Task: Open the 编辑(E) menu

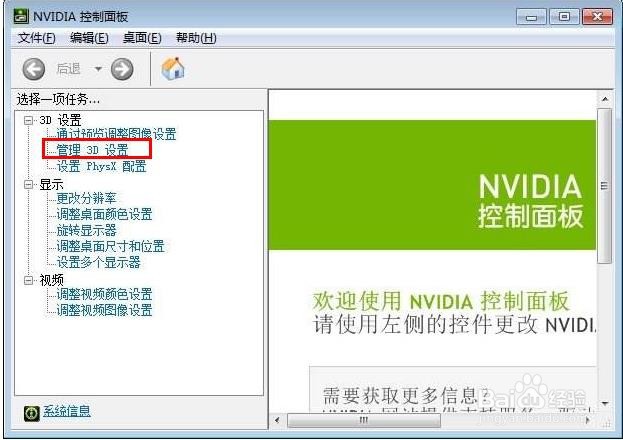Action: [89, 38]
